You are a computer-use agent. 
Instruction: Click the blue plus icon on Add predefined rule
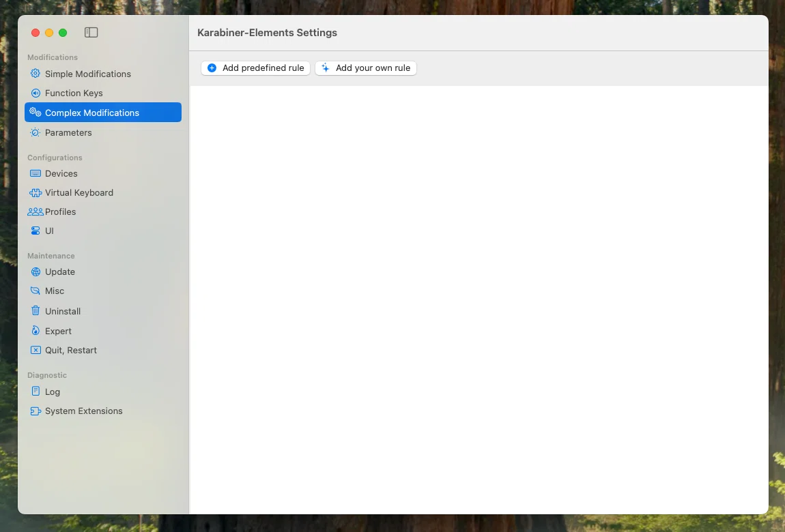point(212,68)
